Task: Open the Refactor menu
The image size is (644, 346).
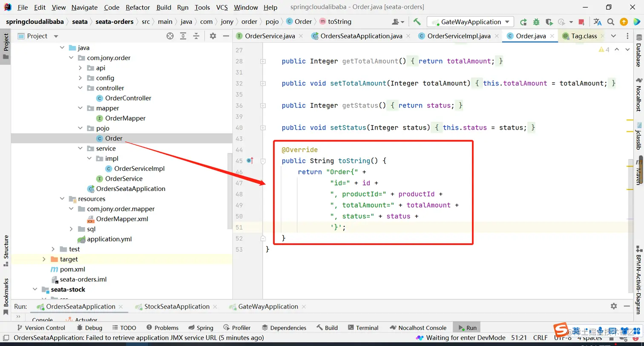Action: 138,7
